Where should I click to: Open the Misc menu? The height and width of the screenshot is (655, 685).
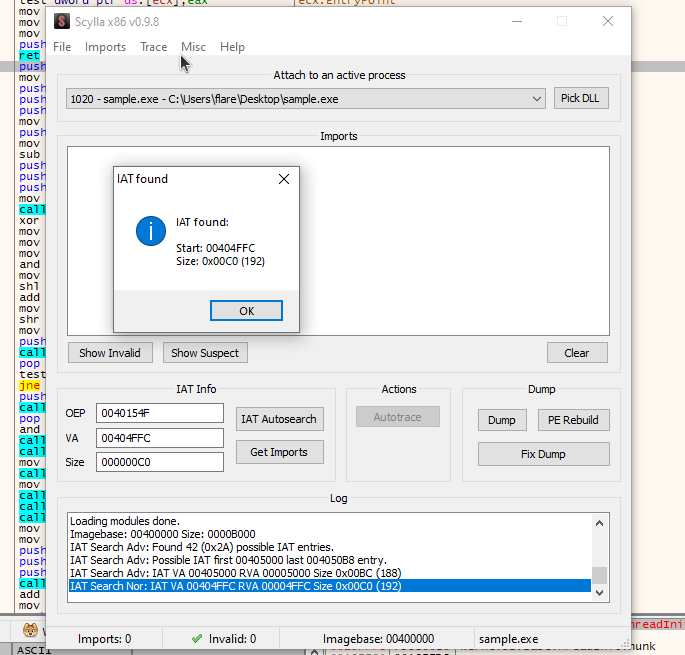[x=194, y=47]
